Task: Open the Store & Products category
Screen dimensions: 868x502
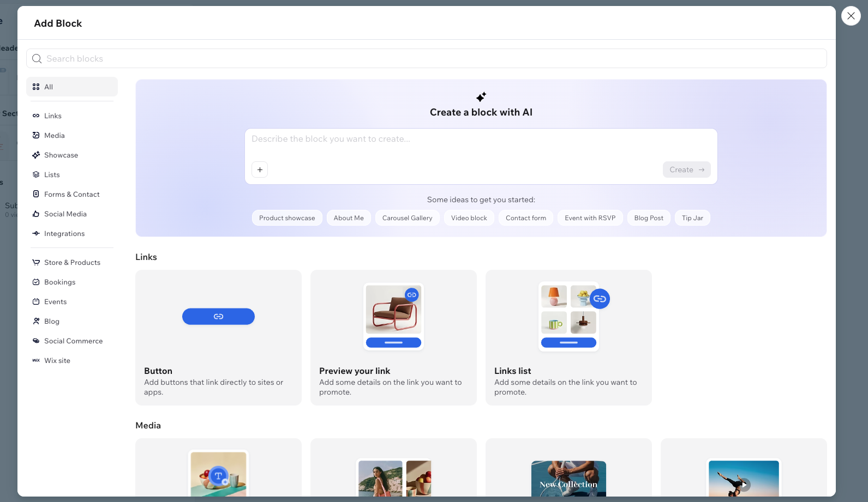Action: tap(72, 262)
